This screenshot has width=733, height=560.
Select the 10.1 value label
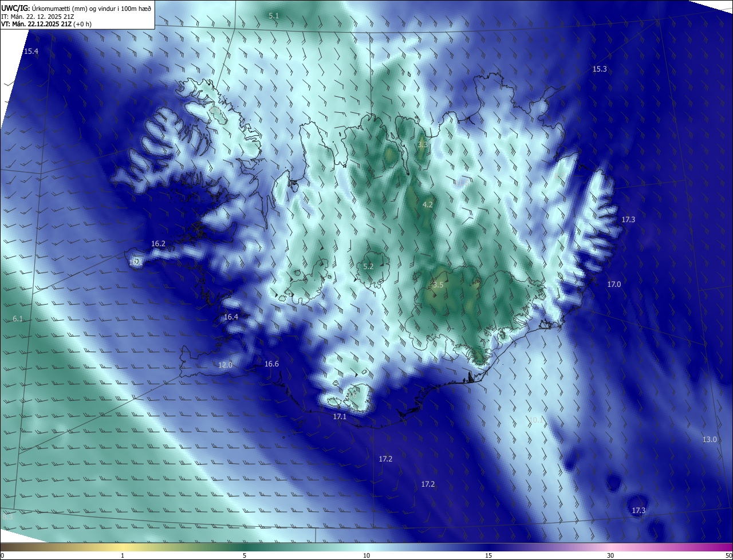click(x=536, y=420)
